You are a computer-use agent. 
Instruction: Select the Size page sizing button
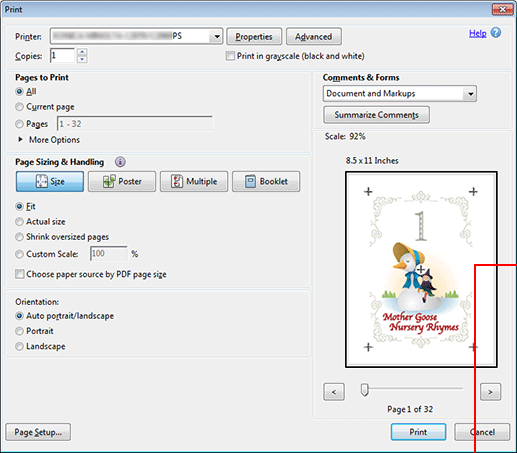click(50, 181)
